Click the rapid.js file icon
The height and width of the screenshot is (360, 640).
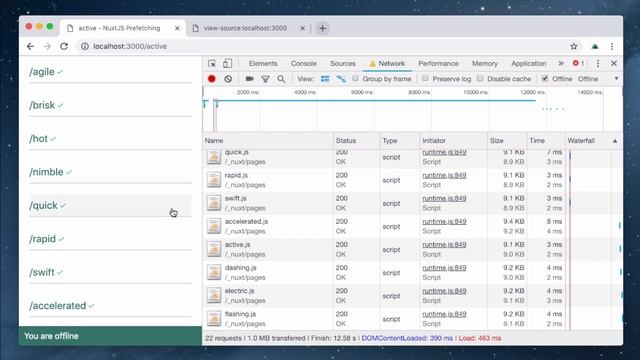[214, 180]
